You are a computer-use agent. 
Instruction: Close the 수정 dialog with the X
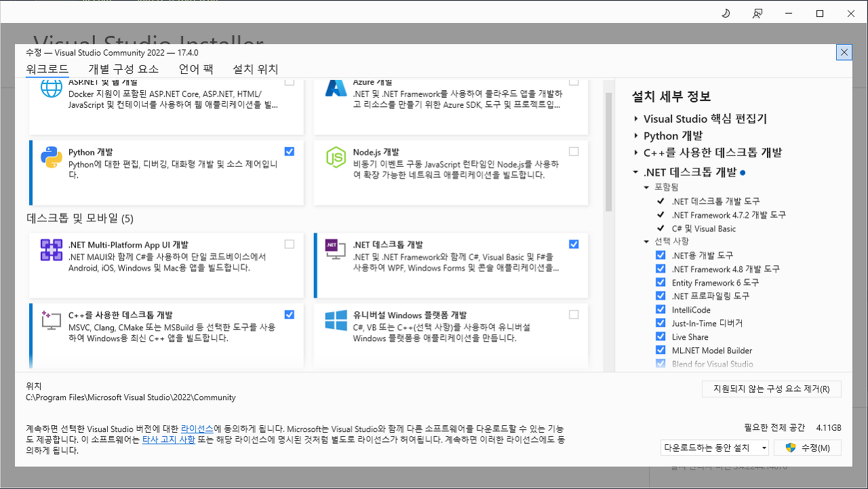click(x=844, y=52)
